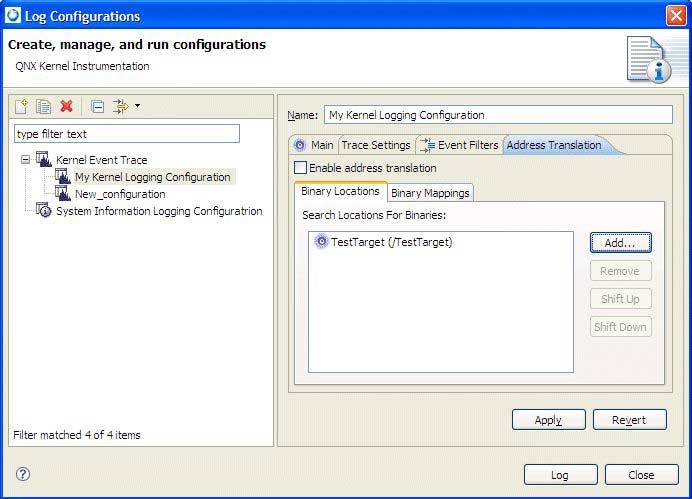Click the help question mark icon

[23, 474]
